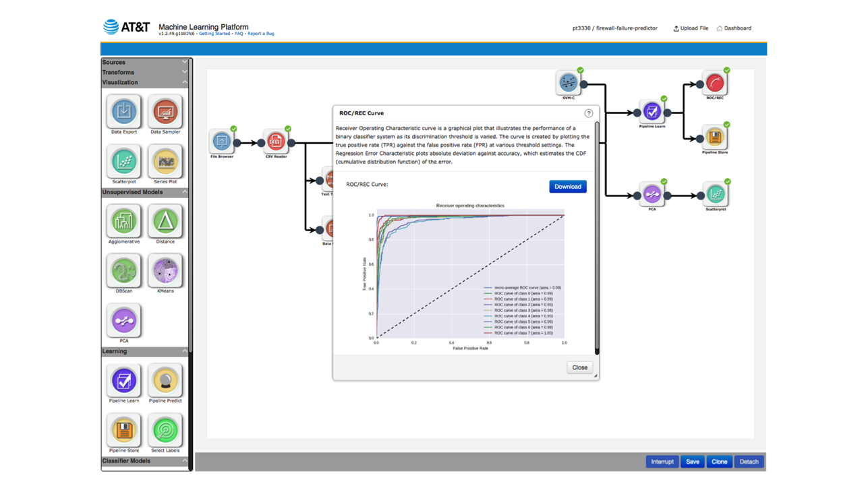Pick the KMeans model icon
The height and width of the screenshot is (488, 868).
[x=165, y=271]
